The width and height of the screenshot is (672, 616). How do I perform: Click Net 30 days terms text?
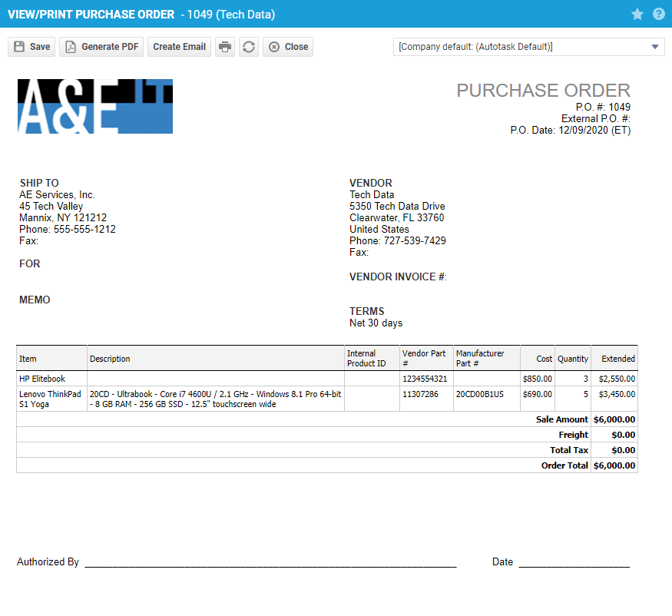tap(376, 323)
